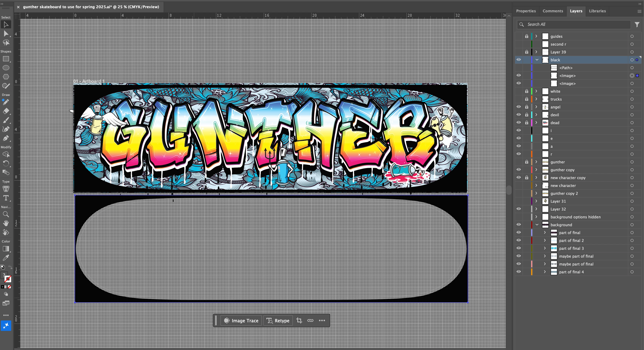Expand the gunther layer
644x350 pixels.
536,162
